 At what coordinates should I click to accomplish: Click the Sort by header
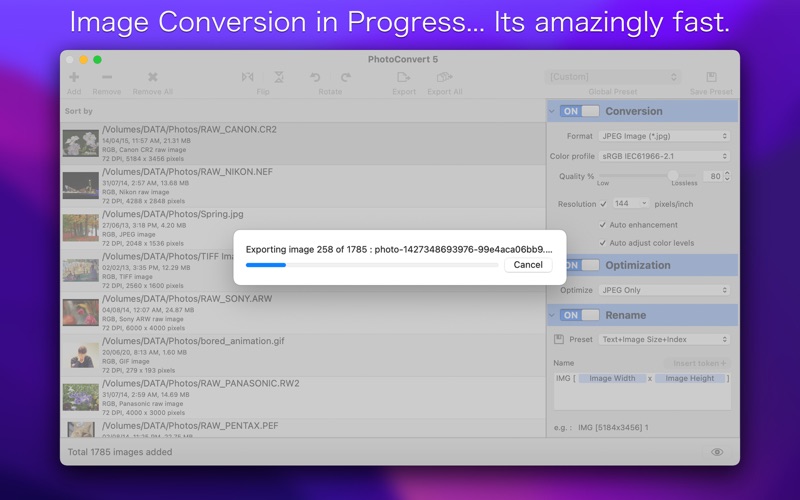pyautogui.click(x=79, y=111)
